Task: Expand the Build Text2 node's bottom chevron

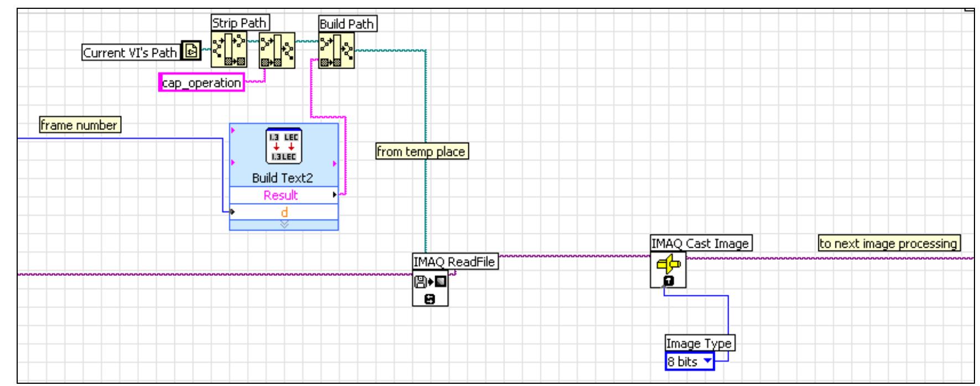Action: [x=284, y=225]
